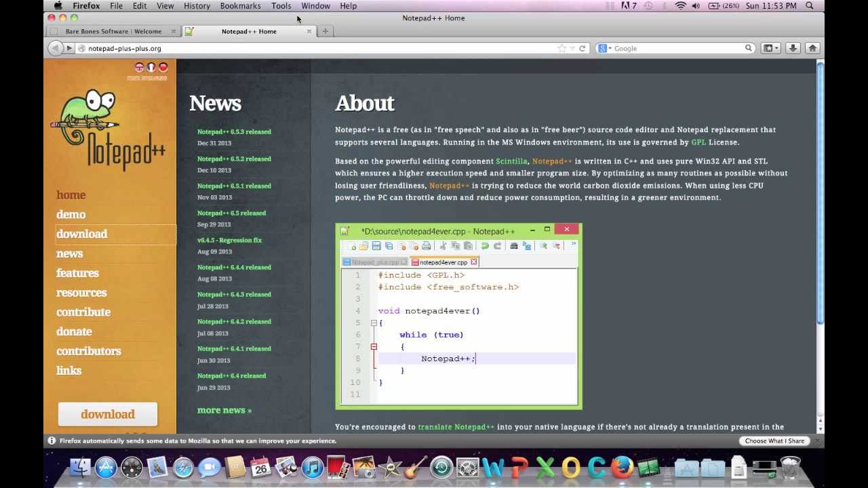Open the demo page link in sidebar
The image size is (868, 488).
click(71, 214)
